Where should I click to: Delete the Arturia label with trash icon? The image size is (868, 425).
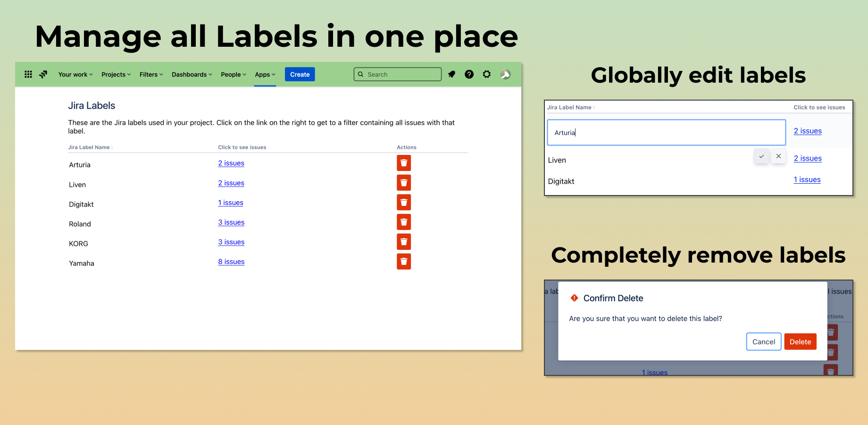coord(404,163)
